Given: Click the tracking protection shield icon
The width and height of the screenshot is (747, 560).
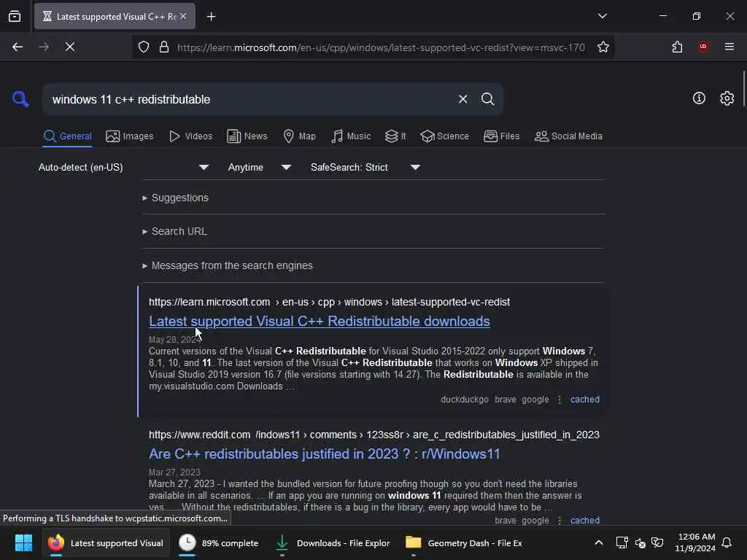Looking at the screenshot, I should click(144, 47).
